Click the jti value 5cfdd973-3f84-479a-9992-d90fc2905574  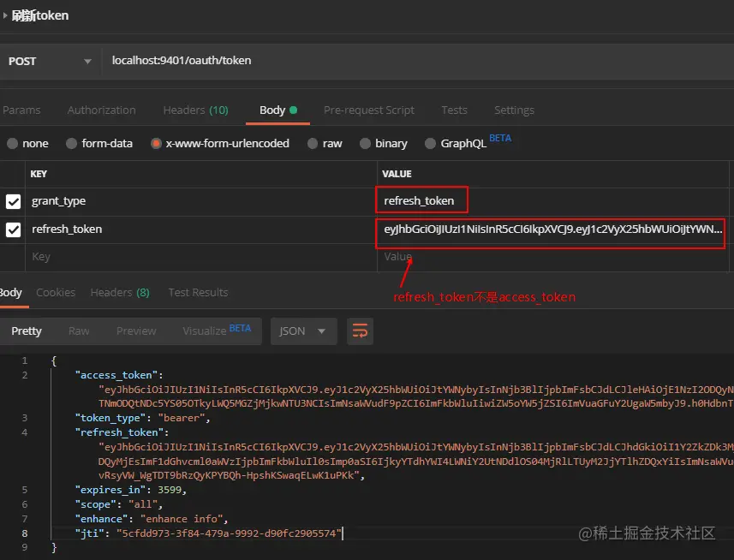[x=229, y=533]
